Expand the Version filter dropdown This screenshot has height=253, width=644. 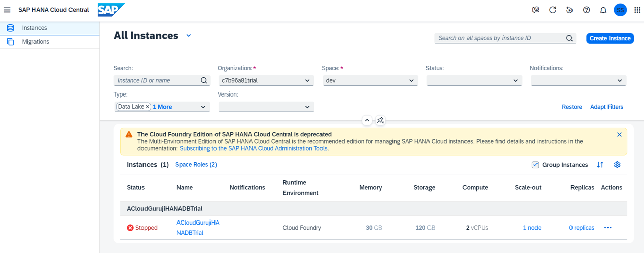(307, 107)
